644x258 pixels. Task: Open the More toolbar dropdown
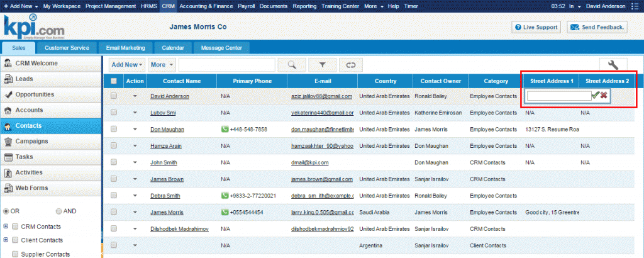tap(162, 65)
